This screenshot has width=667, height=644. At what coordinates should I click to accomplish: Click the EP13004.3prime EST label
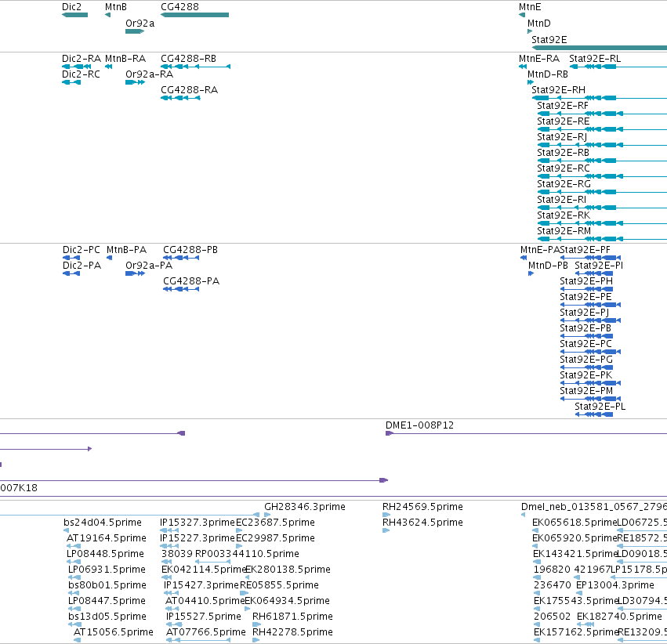coord(615,586)
